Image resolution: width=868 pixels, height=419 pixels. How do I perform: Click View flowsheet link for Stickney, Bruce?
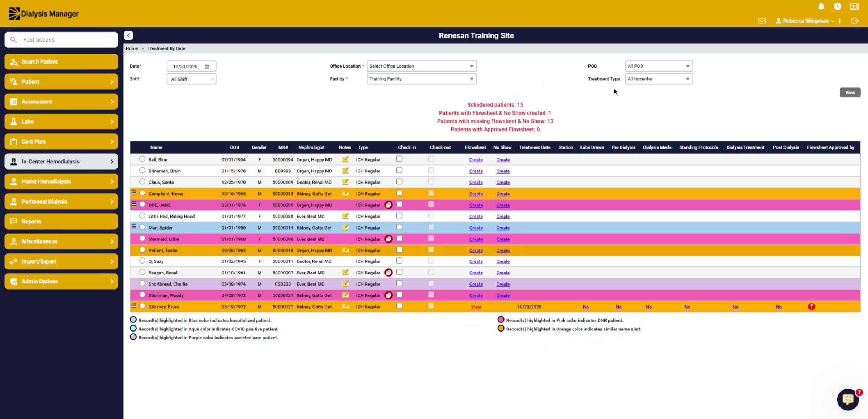476,307
